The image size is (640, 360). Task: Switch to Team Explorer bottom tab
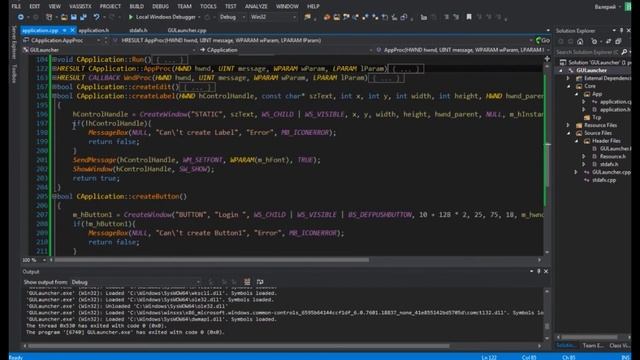coord(593,346)
